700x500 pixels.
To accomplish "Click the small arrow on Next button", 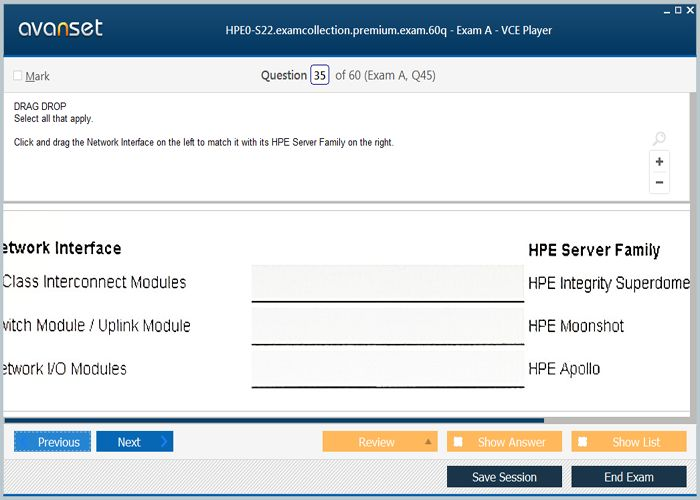I will (x=164, y=442).
